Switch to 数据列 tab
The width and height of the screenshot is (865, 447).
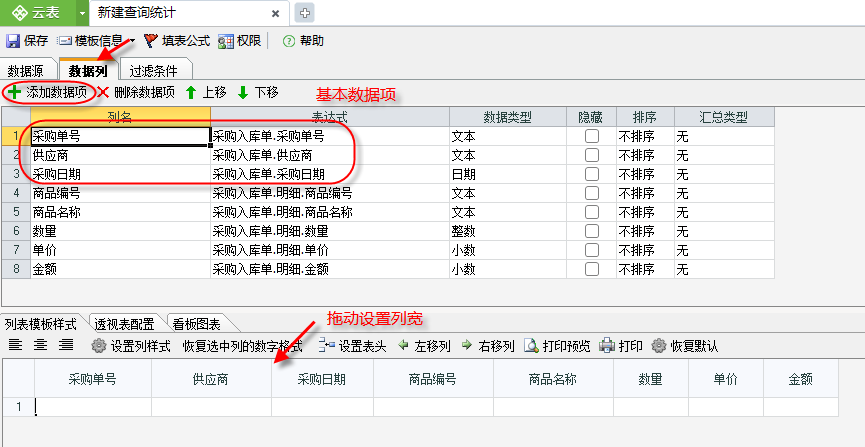88,71
